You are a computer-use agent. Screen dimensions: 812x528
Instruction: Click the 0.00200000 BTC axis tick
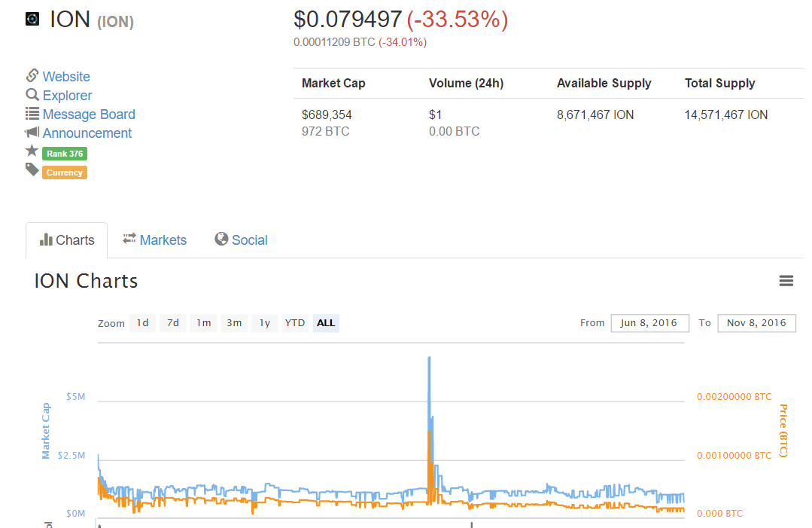[734, 397]
